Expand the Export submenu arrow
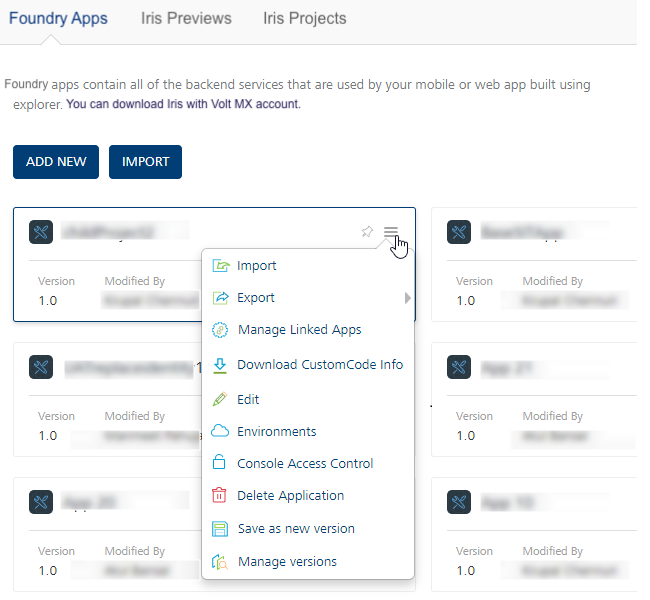The image size is (650, 600). 407,298
